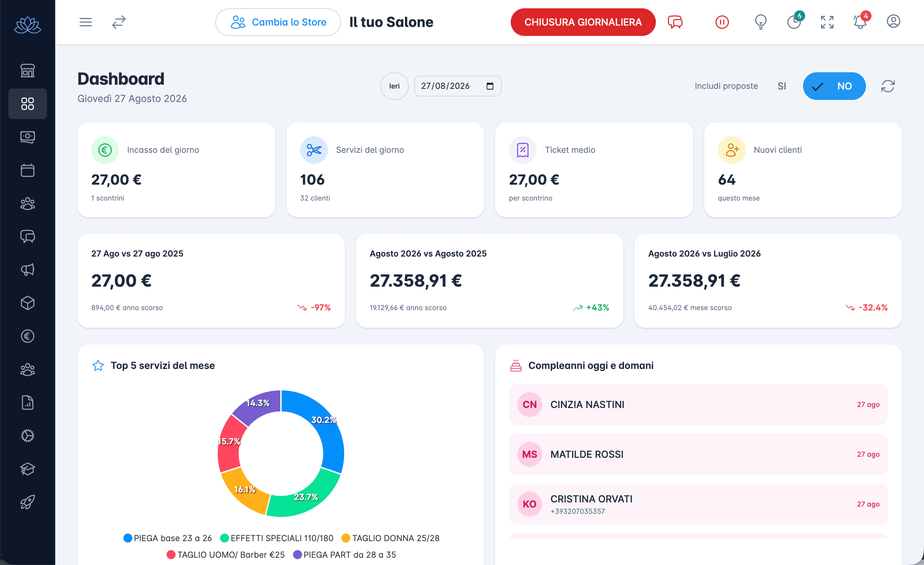This screenshot has width=924, height=565.
Task: Open the clients group icon above the chat icon
Action: pos(27,203)
